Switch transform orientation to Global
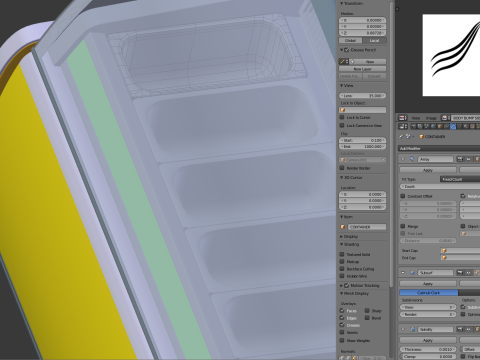Image resolution: width=480 pixels, height=360 pixels. pyautogui.click(x=351, y=40)
